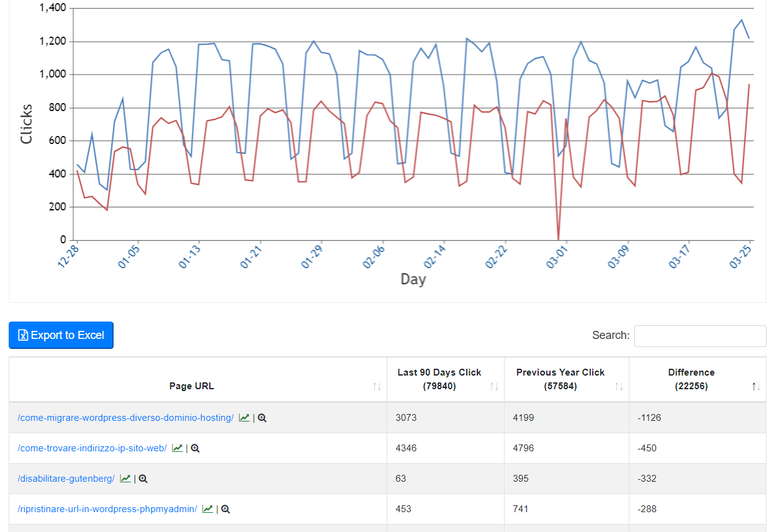Select cell value 63
This screenshot has height=532, width=774.
pos(401,479)
